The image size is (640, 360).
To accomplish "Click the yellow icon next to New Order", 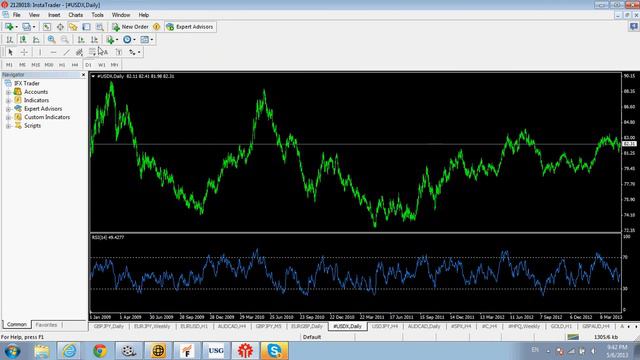I will coord(156,27).
